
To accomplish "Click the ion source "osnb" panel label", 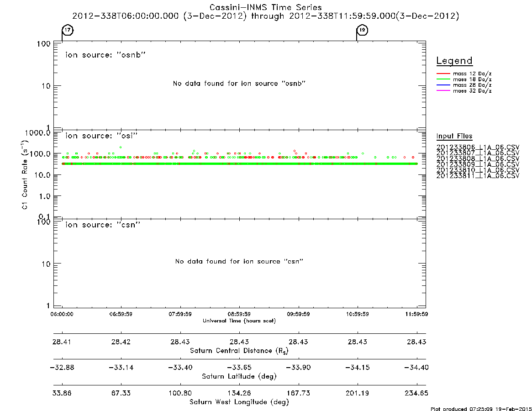I will point(105,55).
